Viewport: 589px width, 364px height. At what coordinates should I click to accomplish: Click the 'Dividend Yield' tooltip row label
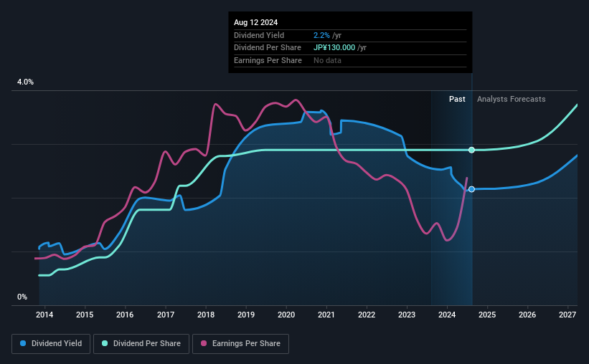coord(259,35)
